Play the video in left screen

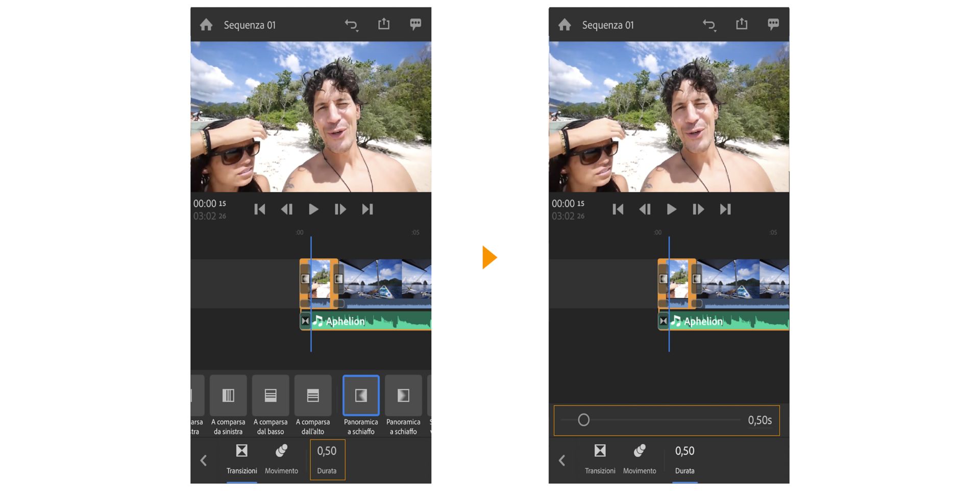[x=313, y=209]
